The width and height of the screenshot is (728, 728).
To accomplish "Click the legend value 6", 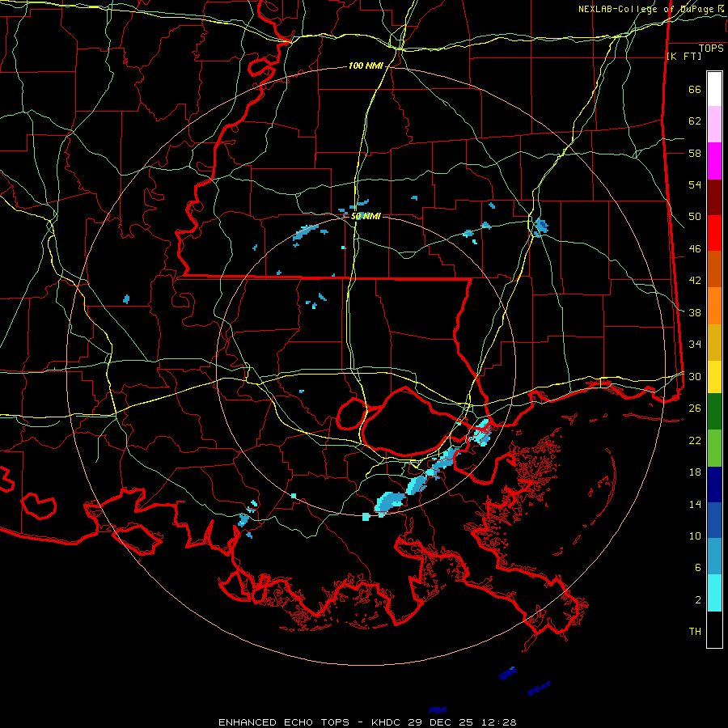I will tap(698, 568).
